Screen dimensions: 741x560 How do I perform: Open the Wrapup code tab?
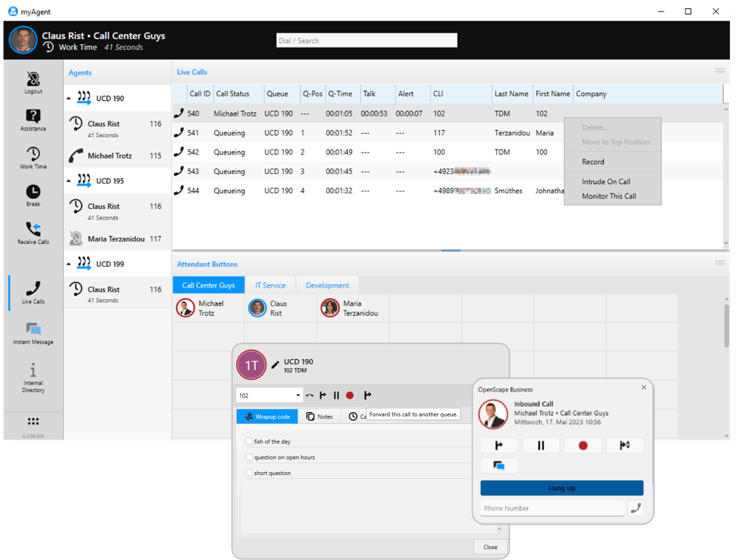[x=267, y=416]
